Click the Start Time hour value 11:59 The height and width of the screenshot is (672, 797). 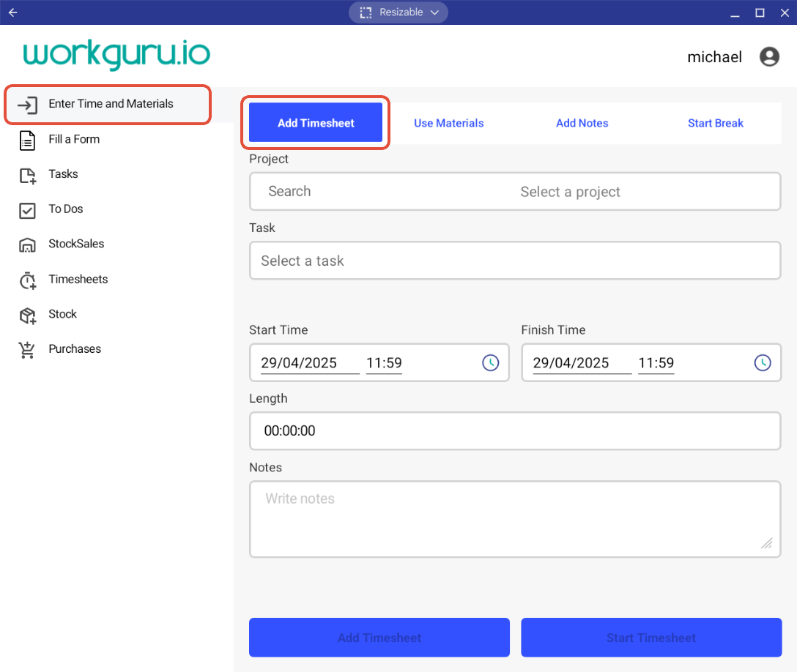pyautogui.click(x=384, y=362)
